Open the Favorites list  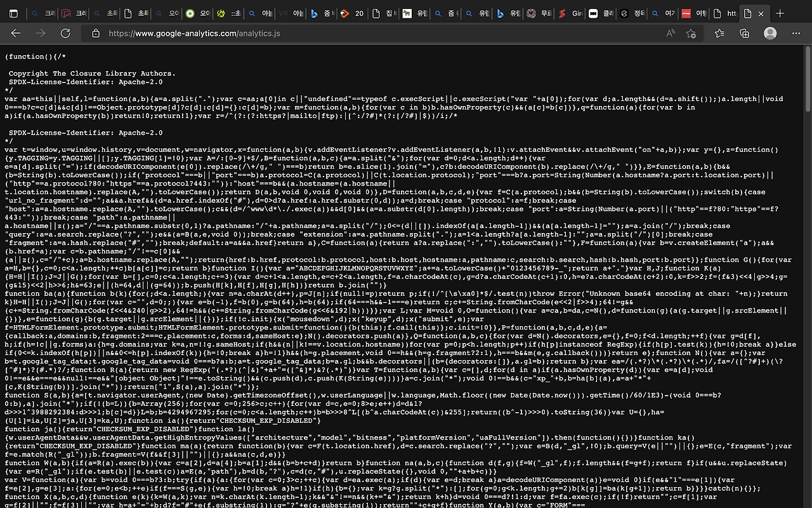719,33
